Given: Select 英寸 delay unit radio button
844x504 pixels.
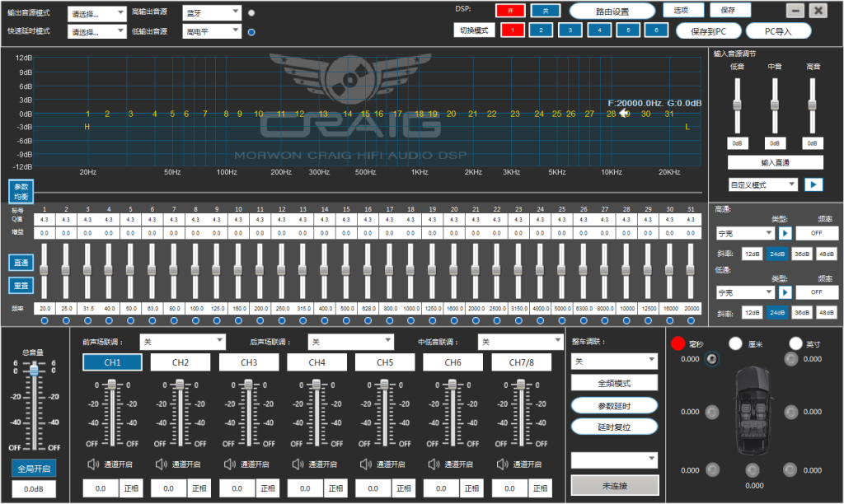Looking at the screenshot, I should point(795,343).
